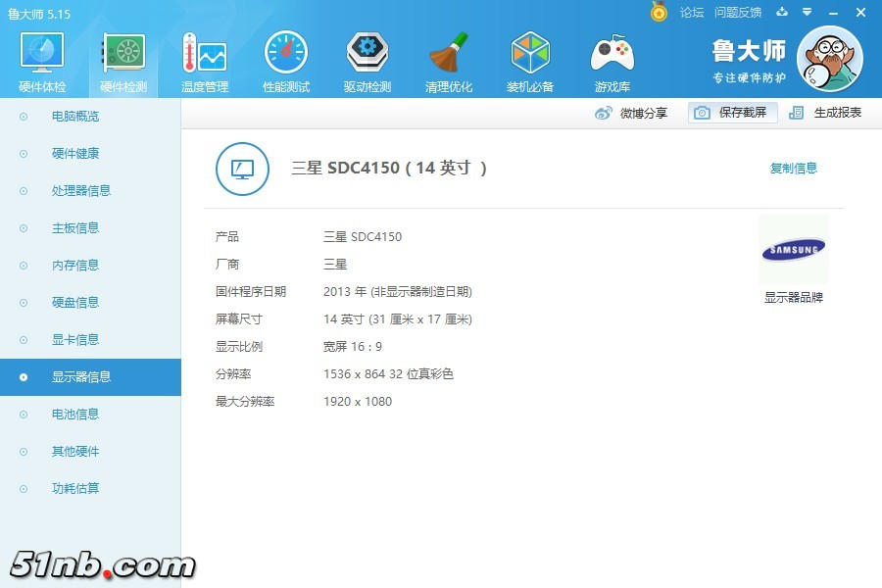Click the medal icon near 论坛
Image resolution: width=882 pixels, height=588 pixels.
659,13
